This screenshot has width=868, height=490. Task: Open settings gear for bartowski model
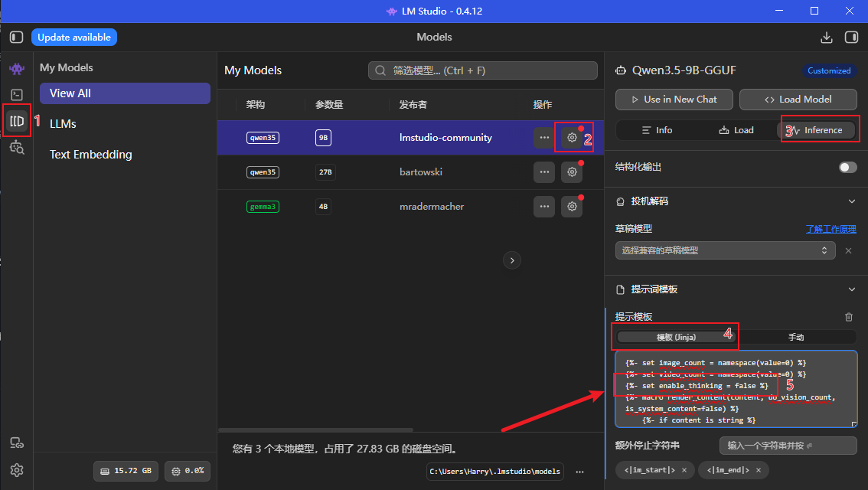pyautogui.click(x=572, y=172)
